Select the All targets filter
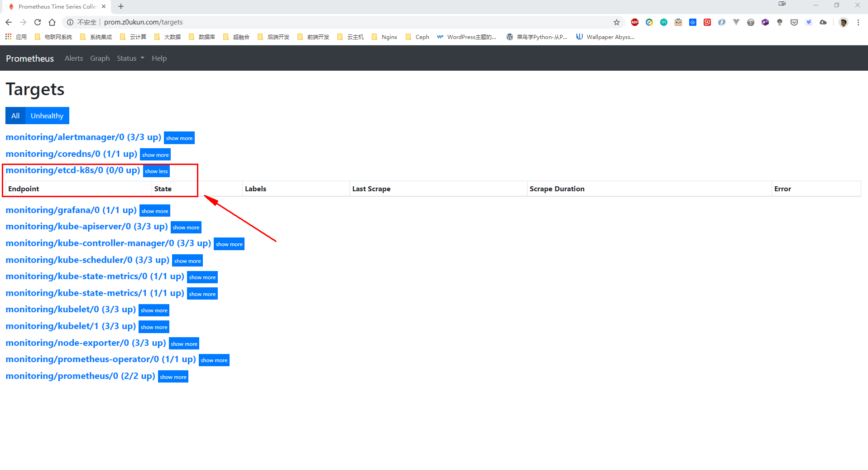 point(15,116)
